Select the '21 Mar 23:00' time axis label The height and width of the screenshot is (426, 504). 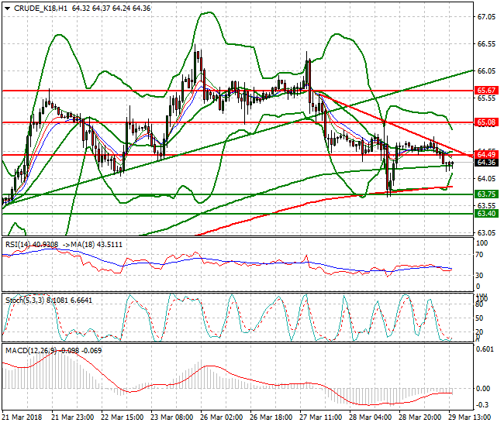[x=73, y=417]
